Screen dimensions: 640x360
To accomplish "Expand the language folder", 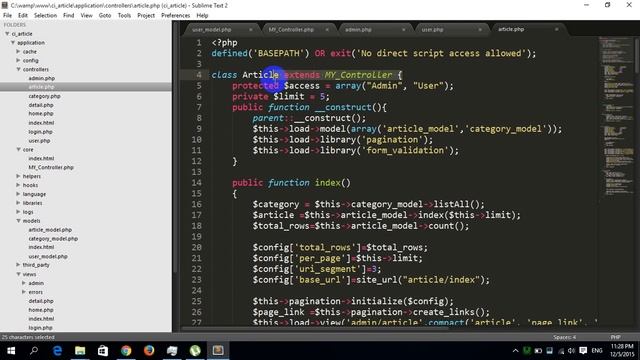I will coord(18,194).
